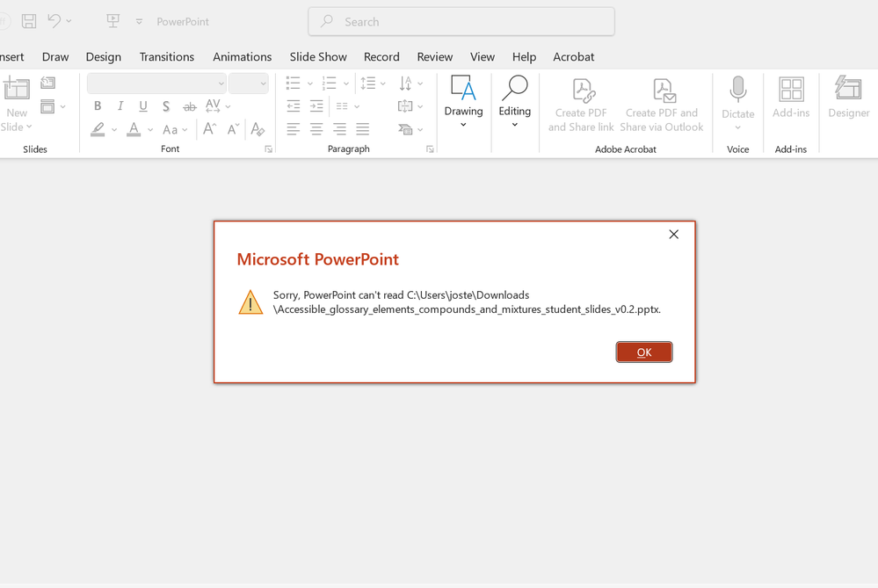The height and width of the screenshot is (588, 878).
Task: Switch to the Draw tab
Action: [x=55, y=56]
